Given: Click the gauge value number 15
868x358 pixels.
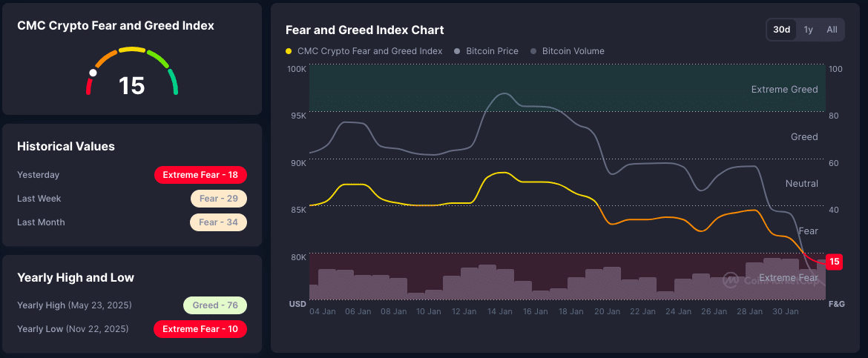Looking at the screenshot, I should click(132, 86).
